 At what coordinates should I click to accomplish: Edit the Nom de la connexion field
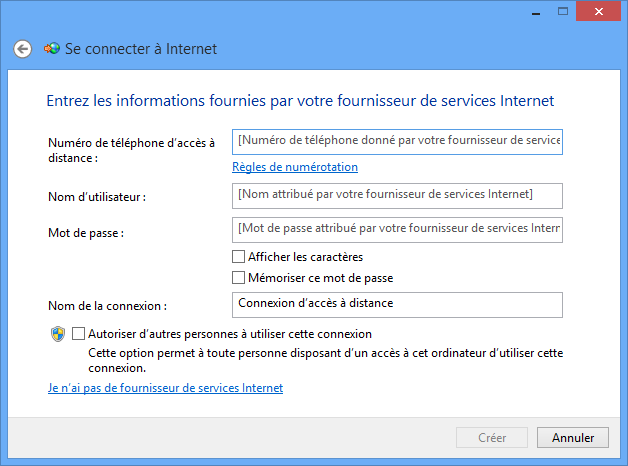coord(397,305)
